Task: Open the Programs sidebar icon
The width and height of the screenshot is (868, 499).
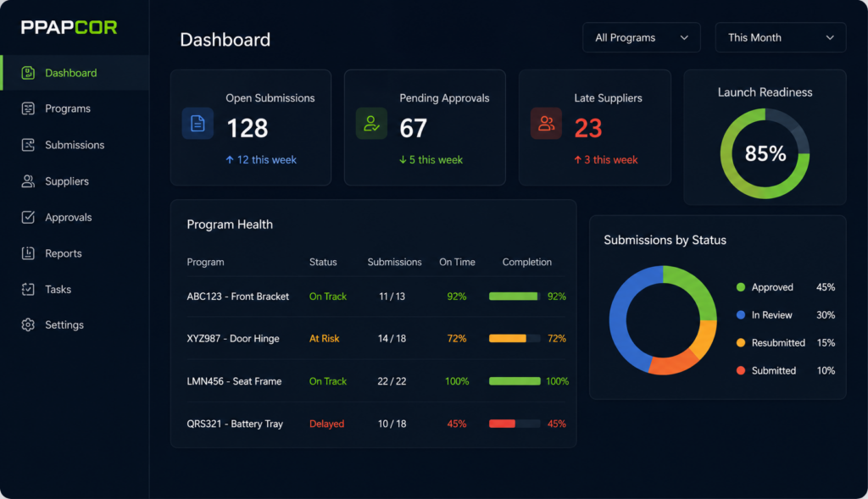Action: [x=28, y=108]
